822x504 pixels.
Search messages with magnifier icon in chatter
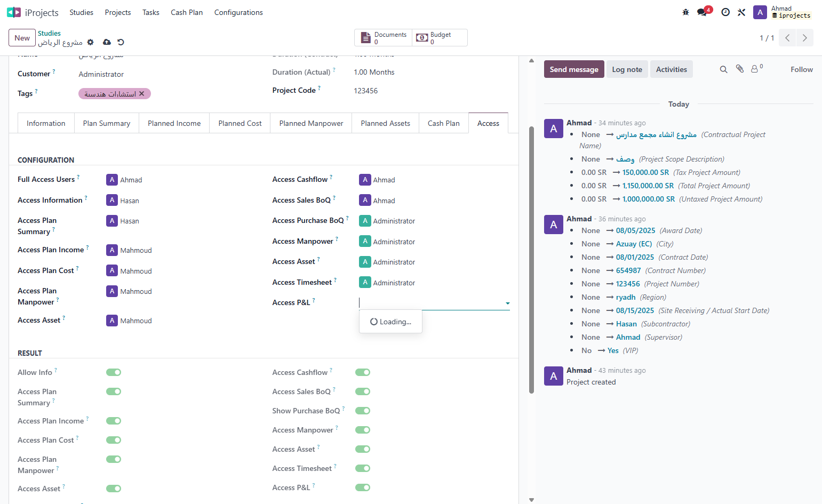pos(723,69)
